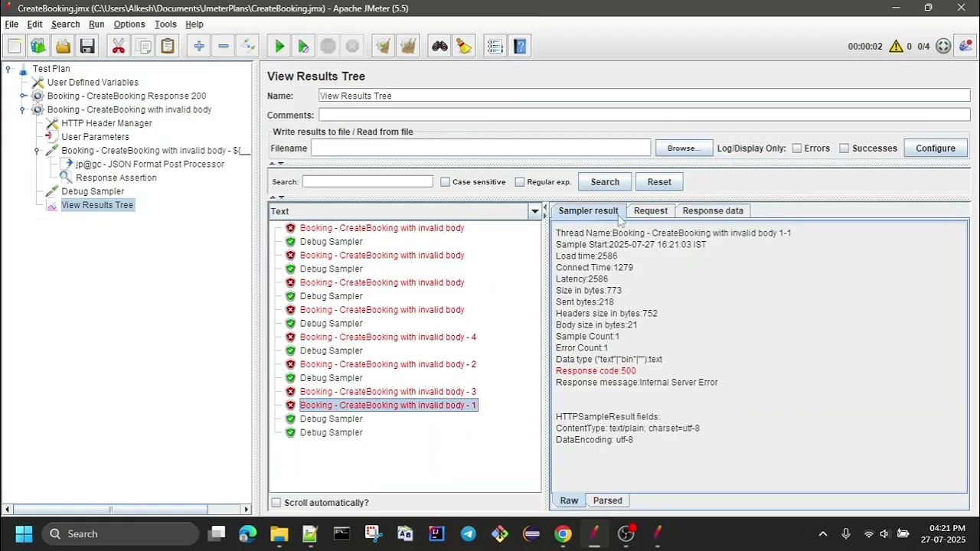Expand Booking - CreateBooking Response 200 node
This screenshot has height=551, width=980.
[x=23, y=96]
